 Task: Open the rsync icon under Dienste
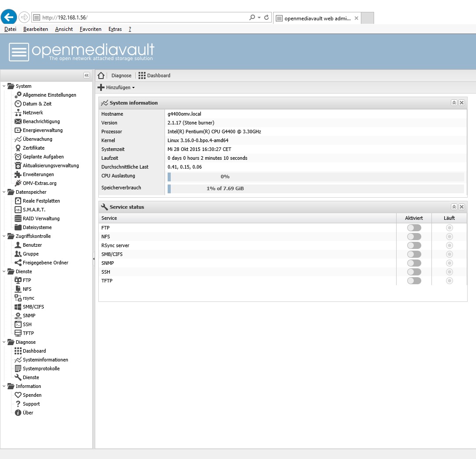[18, 298]
